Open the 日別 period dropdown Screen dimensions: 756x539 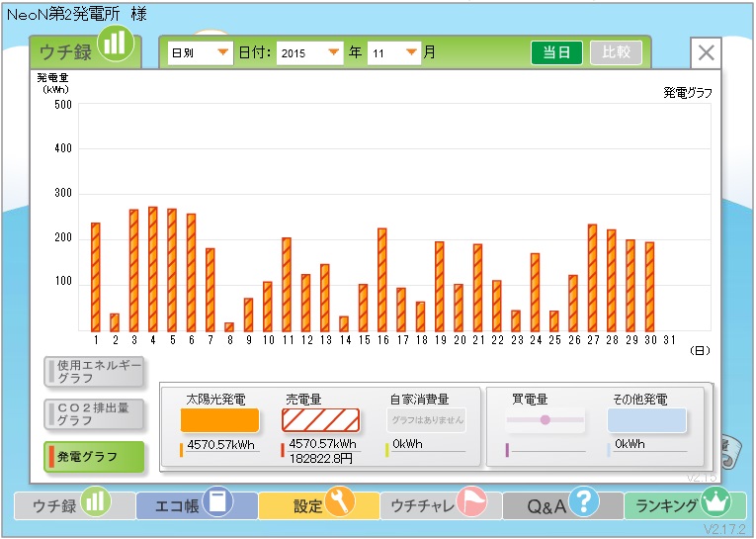[x=200, y=52]
